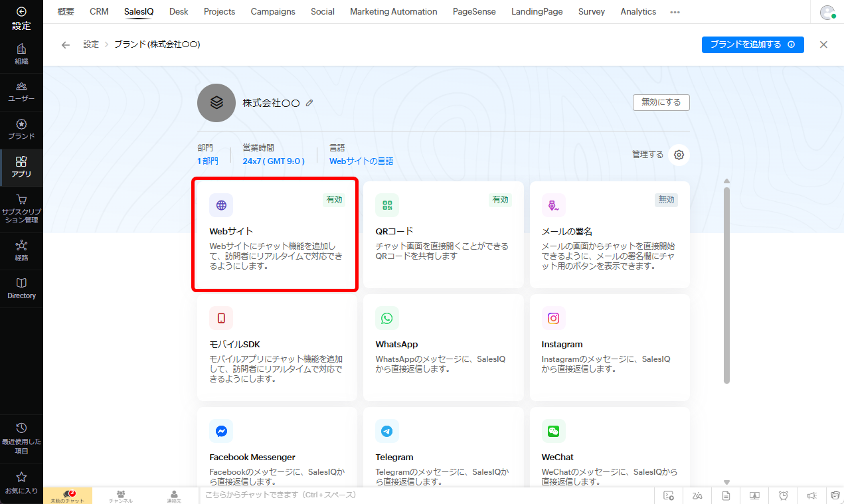Click the back arrow beside 設定 breadcrumb
This screenshot has width=844, height=504.
click(x=65, y=44)
